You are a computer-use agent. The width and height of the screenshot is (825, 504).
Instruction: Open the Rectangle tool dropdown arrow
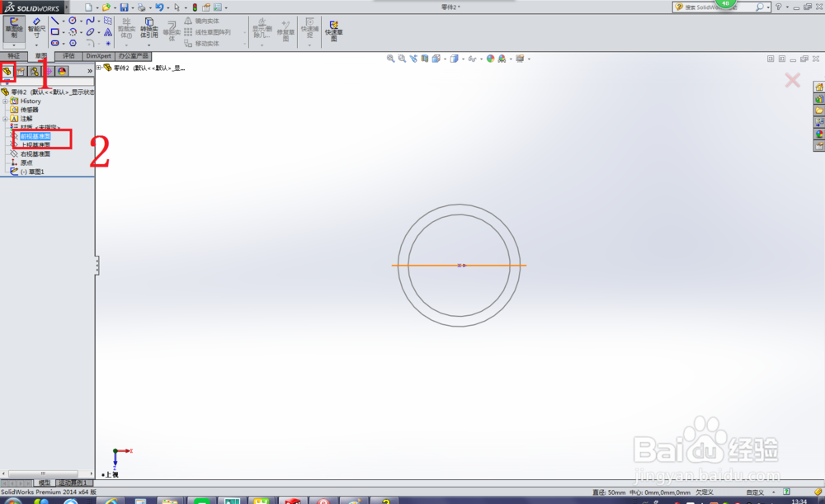click(x=64, y=32)
